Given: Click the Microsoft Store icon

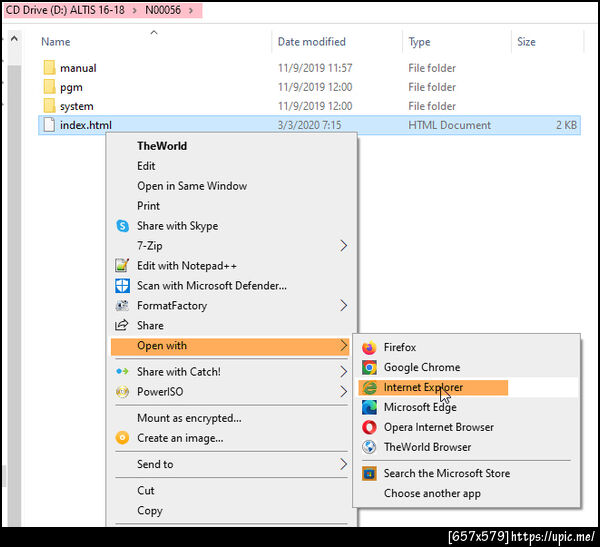Looking at the screenshot, I should pyautogui.click(x=369, y=474).
